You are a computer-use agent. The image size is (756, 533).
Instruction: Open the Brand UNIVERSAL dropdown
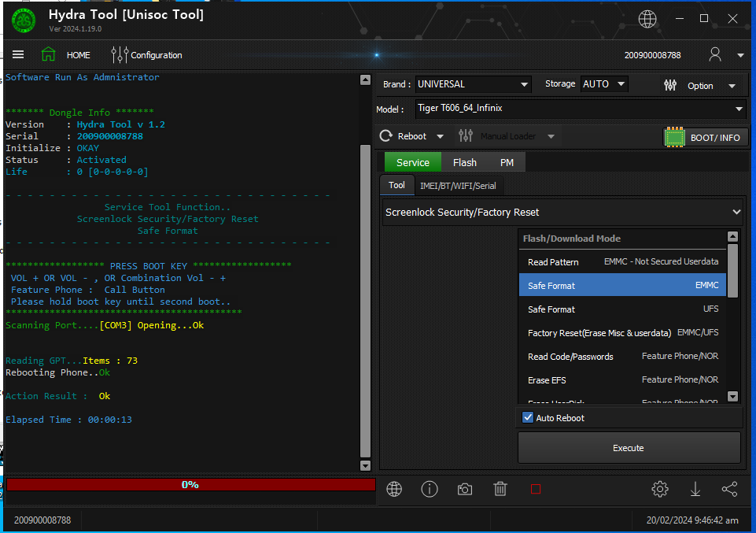click(473, 84)
